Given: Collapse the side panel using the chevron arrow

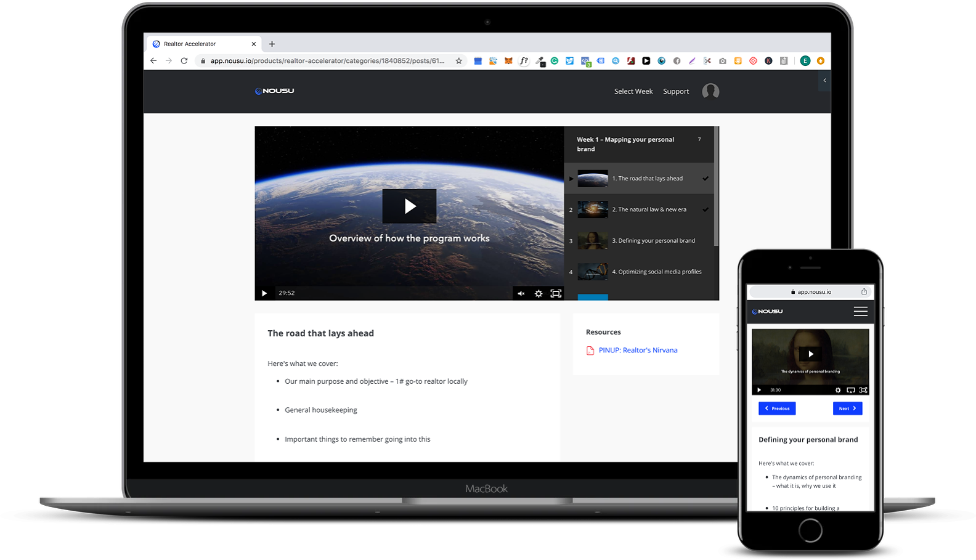Looking at the screenshot, I should (x=824, y=81).
